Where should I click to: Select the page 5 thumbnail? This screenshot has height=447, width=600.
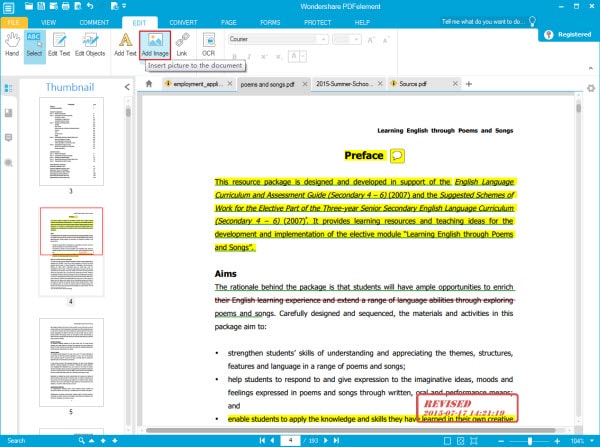71,362
